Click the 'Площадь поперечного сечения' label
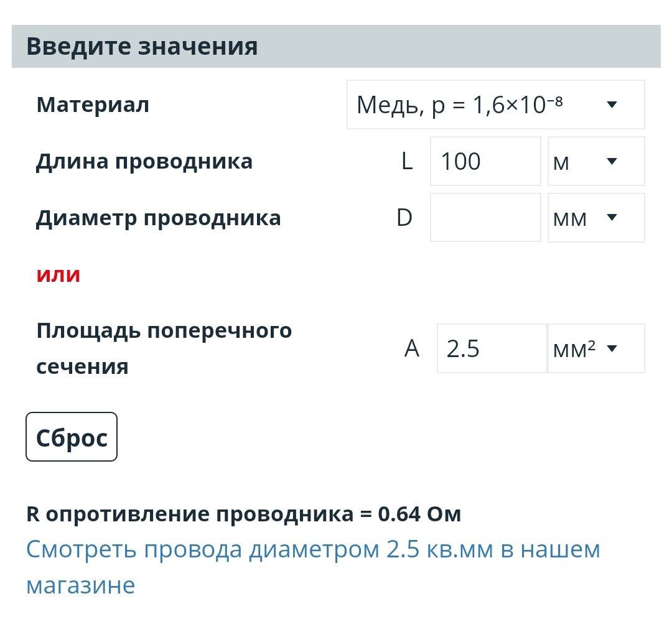 164,348
